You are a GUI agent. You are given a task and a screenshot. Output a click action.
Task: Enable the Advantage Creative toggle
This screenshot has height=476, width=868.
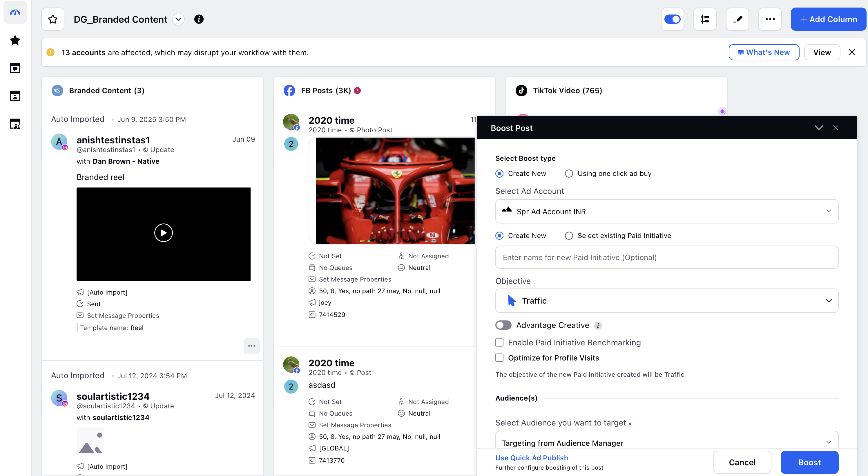[x=503, y=325]
